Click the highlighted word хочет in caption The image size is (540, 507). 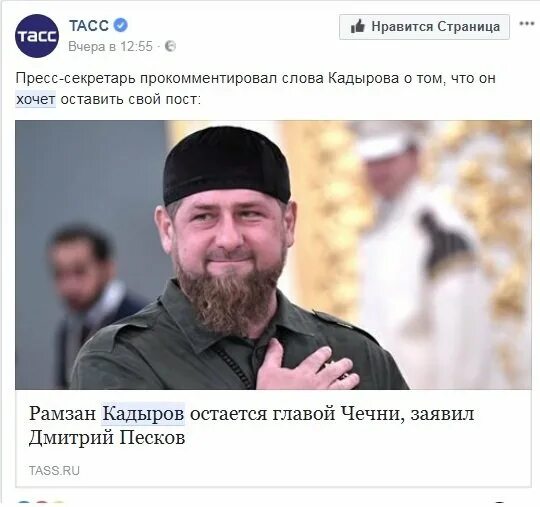[35, 99]
